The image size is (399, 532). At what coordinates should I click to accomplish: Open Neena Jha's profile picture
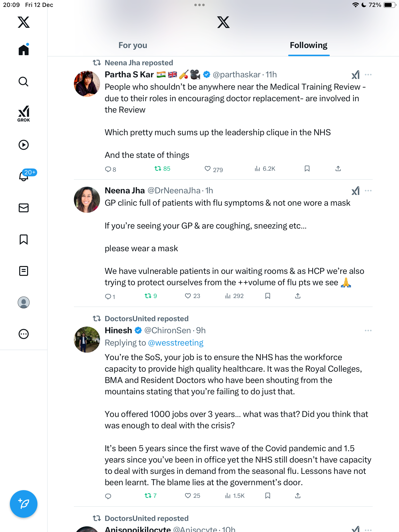87,200
